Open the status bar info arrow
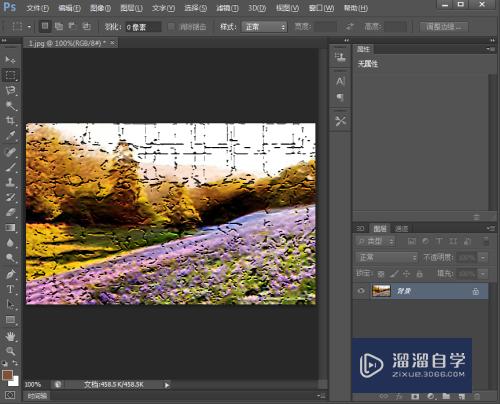This screenshot has height=404, width=500. point(167,385)
